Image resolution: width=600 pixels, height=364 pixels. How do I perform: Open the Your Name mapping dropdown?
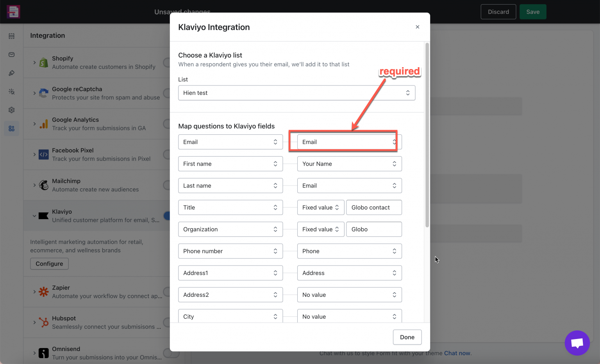[349, 164]
